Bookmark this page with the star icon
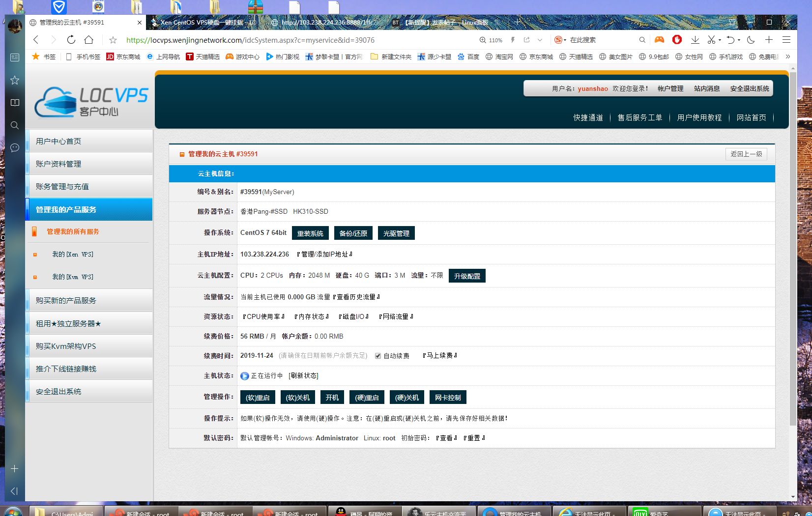Image resolution: width=812 pixels, height=516 pixels. coord(113,40)
